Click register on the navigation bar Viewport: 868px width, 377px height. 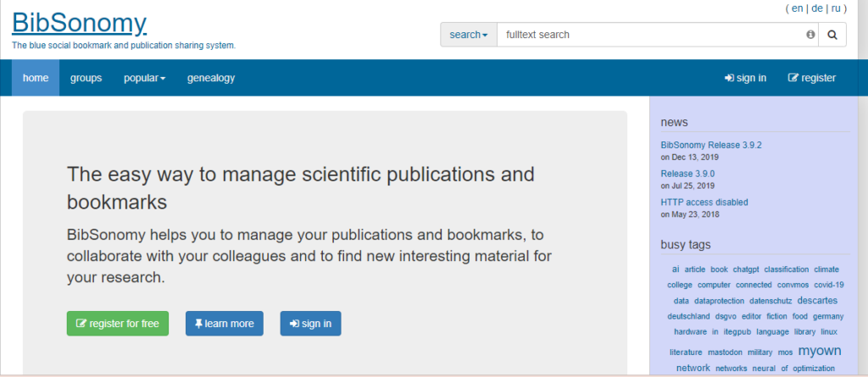(811, 78)
